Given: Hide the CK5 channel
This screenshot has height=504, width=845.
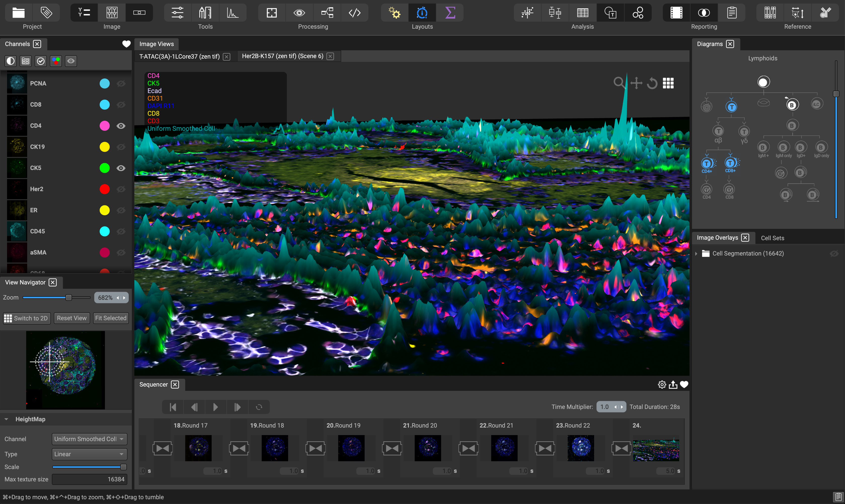Looking at the screenshot, I should click(x=121, y=168).
